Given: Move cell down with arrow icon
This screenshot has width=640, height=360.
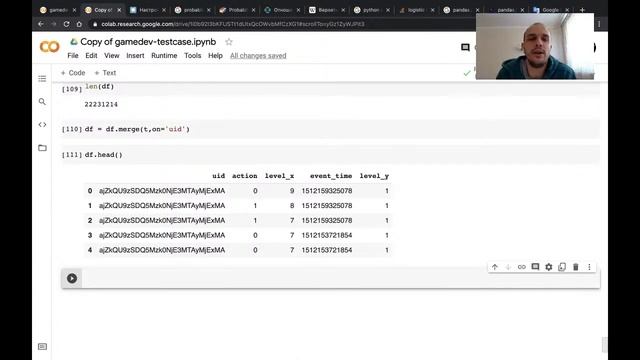Looking at the screenshot, I should click(508, 267).
